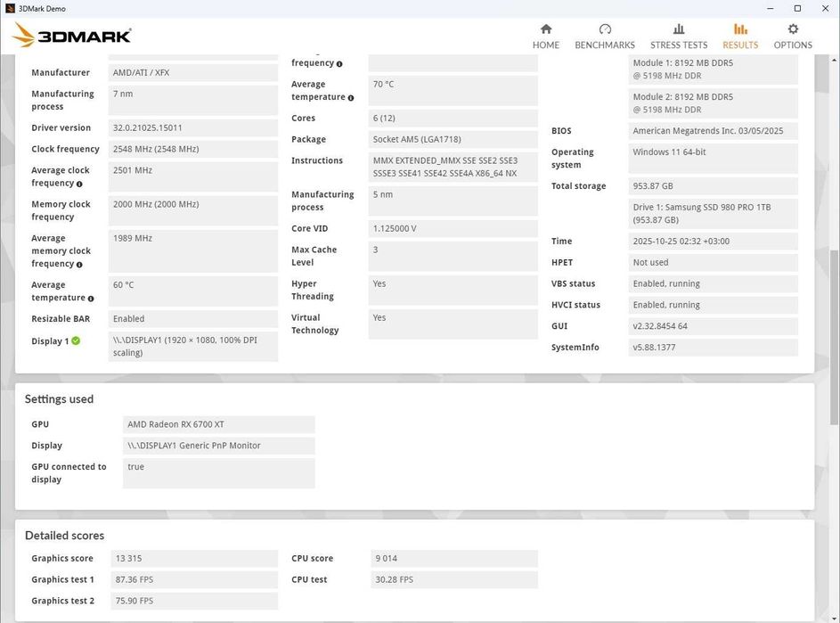Maximize the 3DMark Demo window
840x623 pixels.
[x=797, y=9]
